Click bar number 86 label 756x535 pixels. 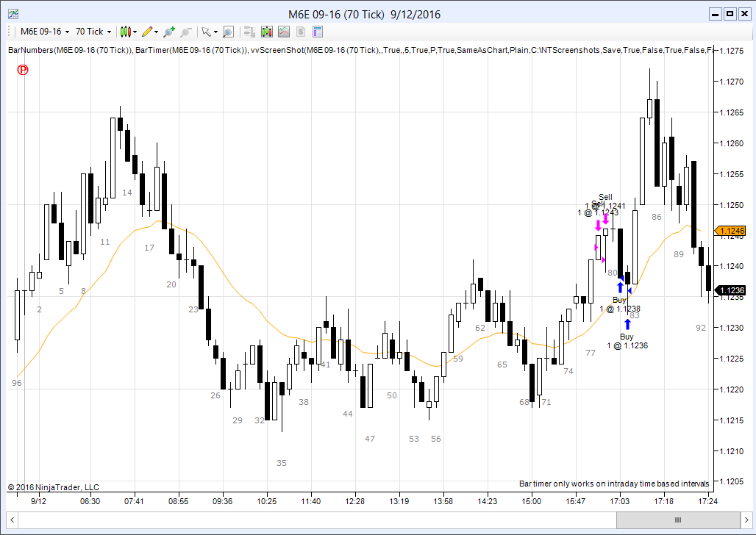[657, 217]
